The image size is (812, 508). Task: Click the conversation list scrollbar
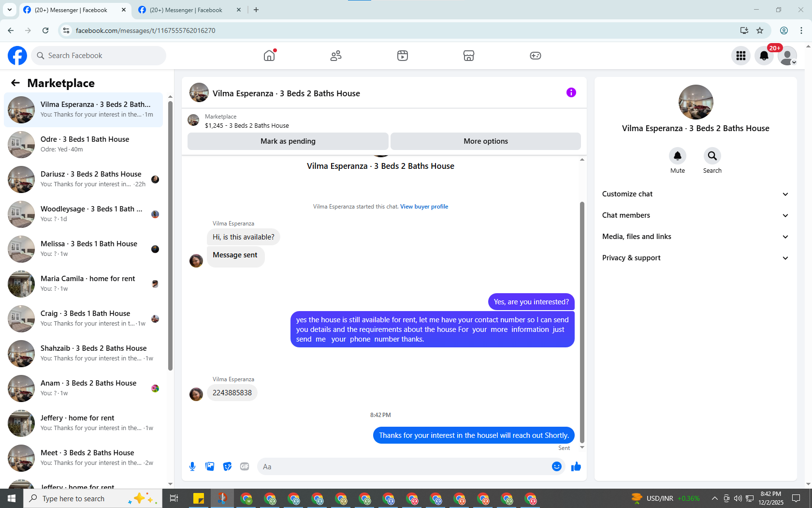pyautogui.click(x=170, y=236)
